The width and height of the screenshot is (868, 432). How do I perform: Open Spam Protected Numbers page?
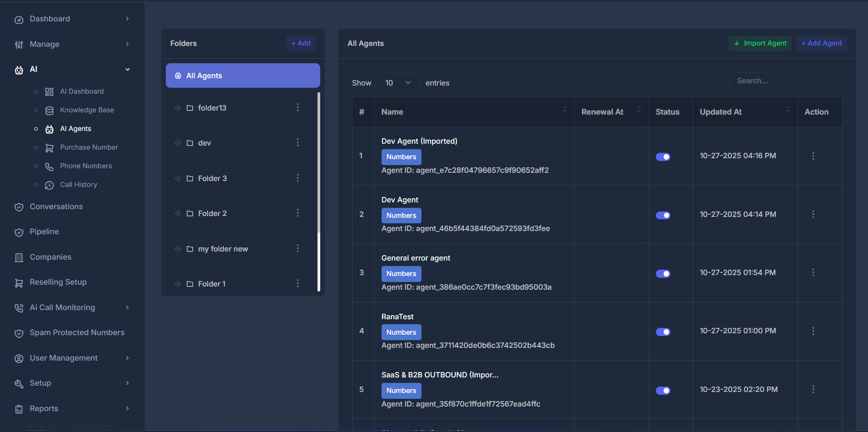77,332
